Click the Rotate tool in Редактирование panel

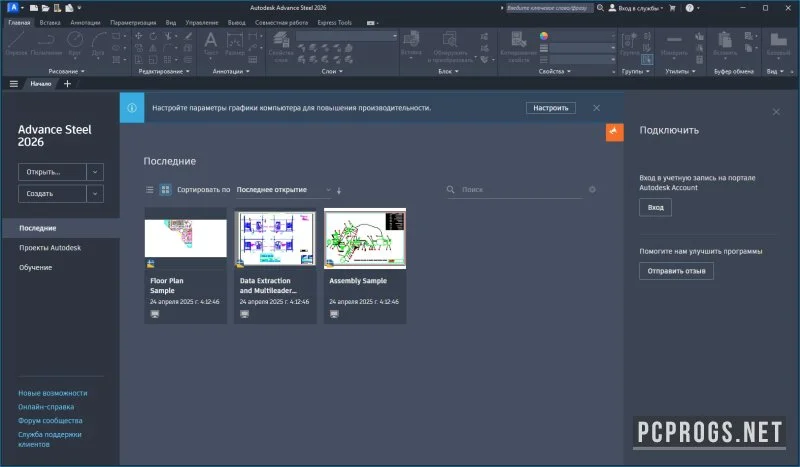point(153,36)
